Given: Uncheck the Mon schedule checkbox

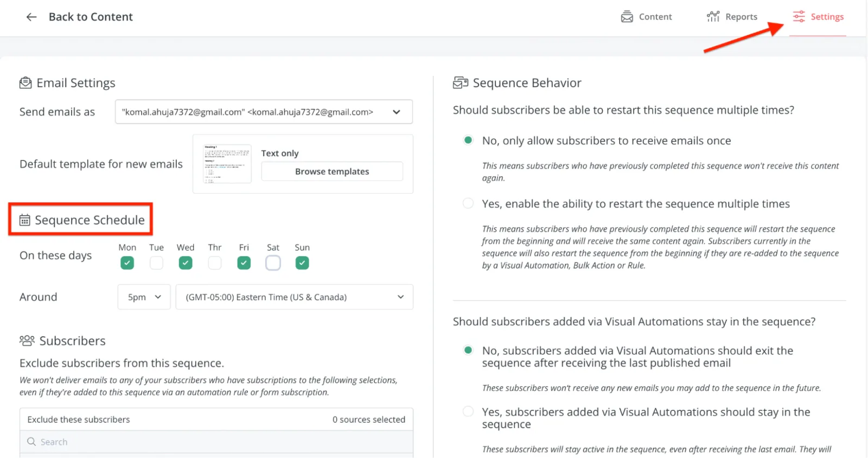Looking at the screenshot, I should coord(127,263).
